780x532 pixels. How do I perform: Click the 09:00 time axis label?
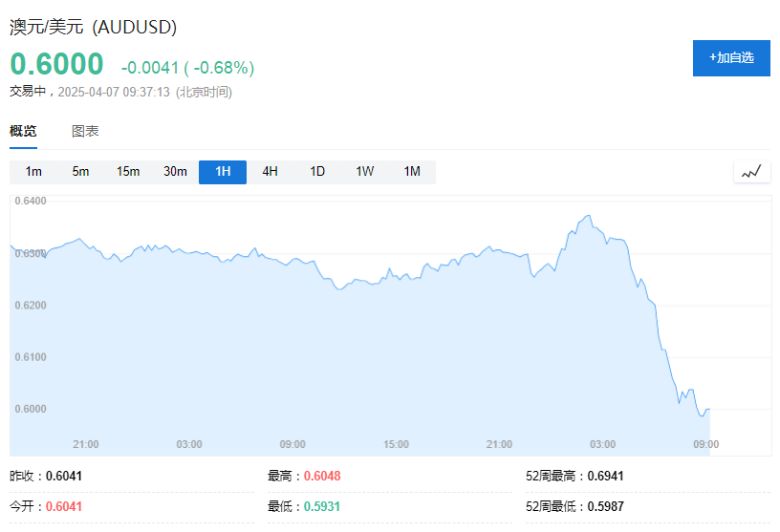pyautogui.click(x=706, y=444)
